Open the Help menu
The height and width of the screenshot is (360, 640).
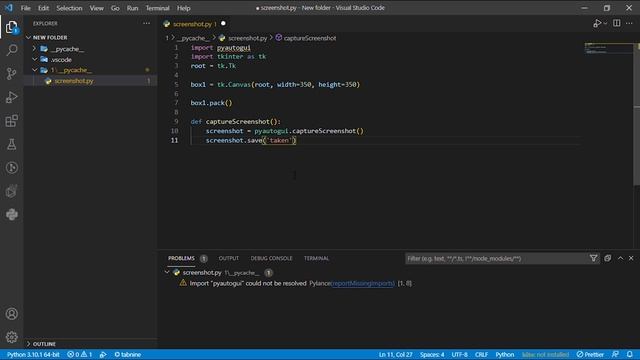183,8
